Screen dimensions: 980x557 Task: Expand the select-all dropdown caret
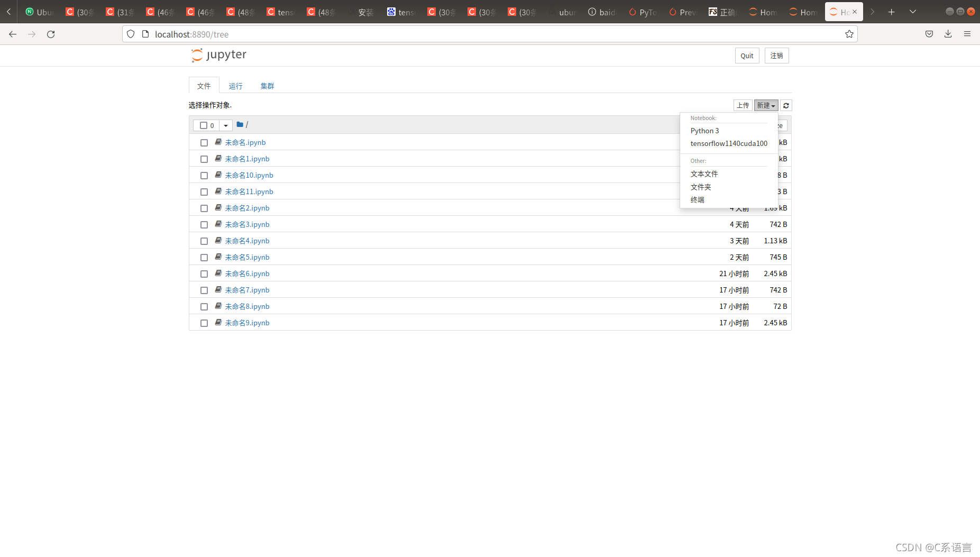[226, 125]
